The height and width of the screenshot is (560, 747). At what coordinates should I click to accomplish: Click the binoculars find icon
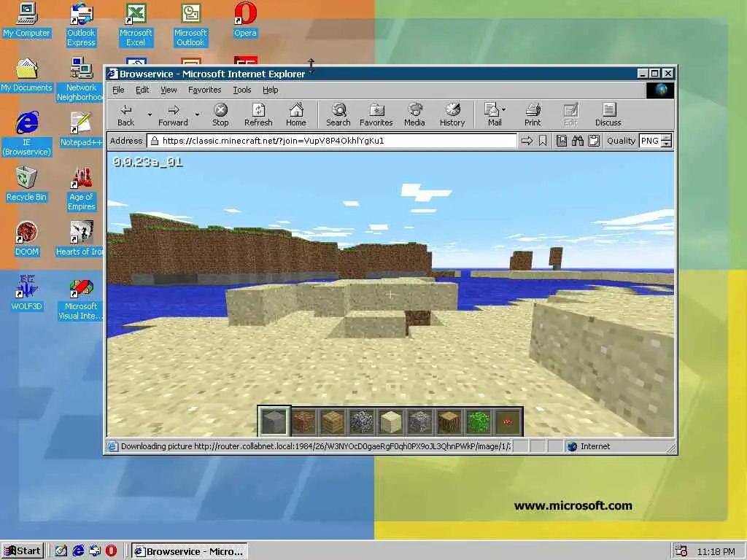578,141
